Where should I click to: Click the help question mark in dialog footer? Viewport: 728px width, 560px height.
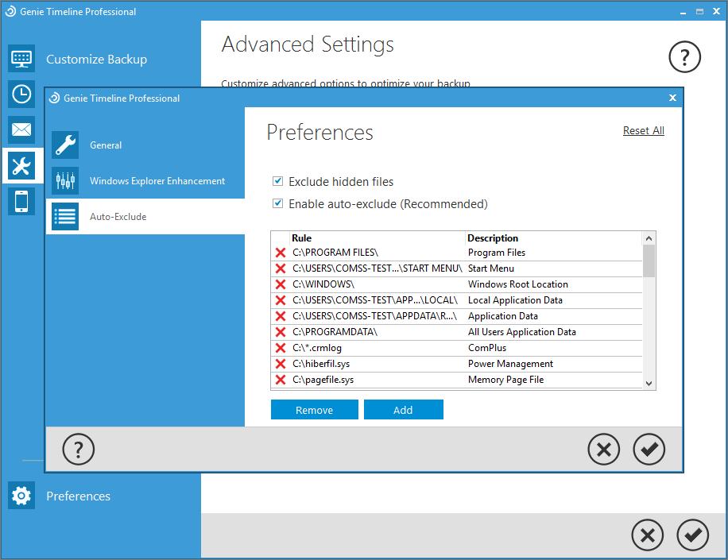(x=79, y=450)
